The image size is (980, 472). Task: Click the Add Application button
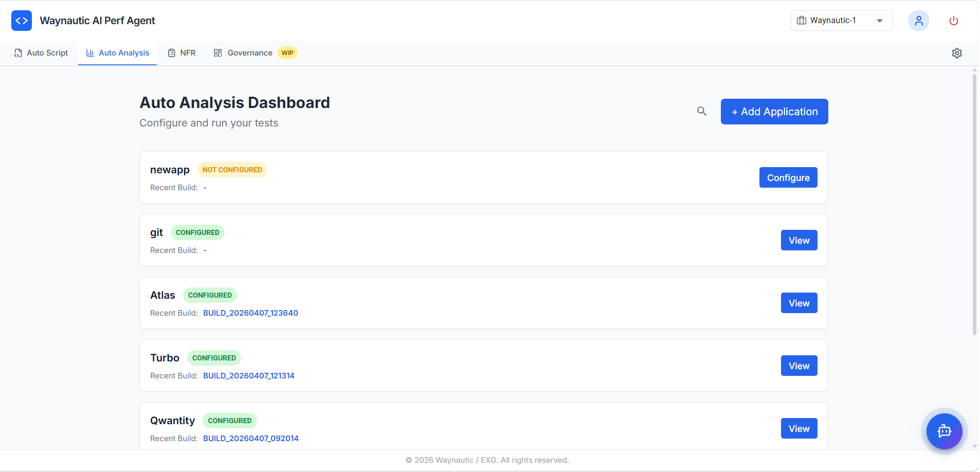click(774, 111)
